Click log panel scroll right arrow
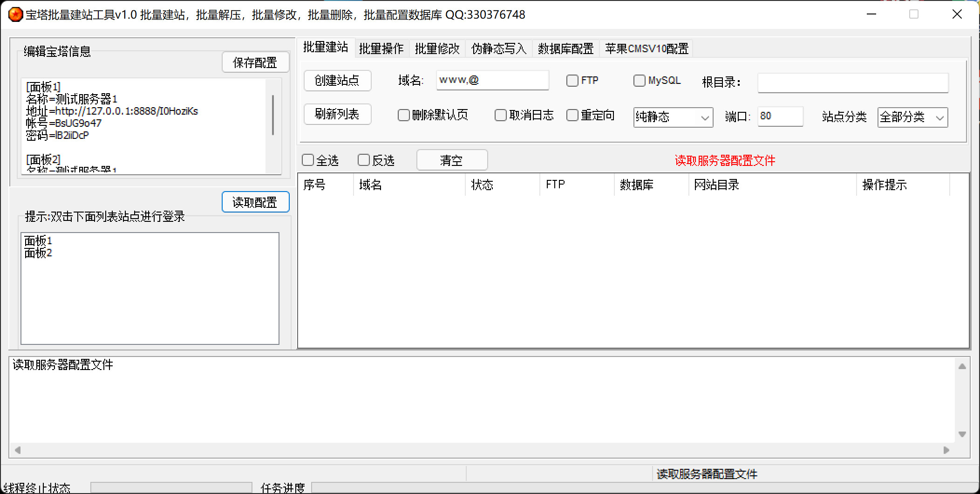Screen dimensions: 980x494 pyautogui.click(x=946, y=450)
